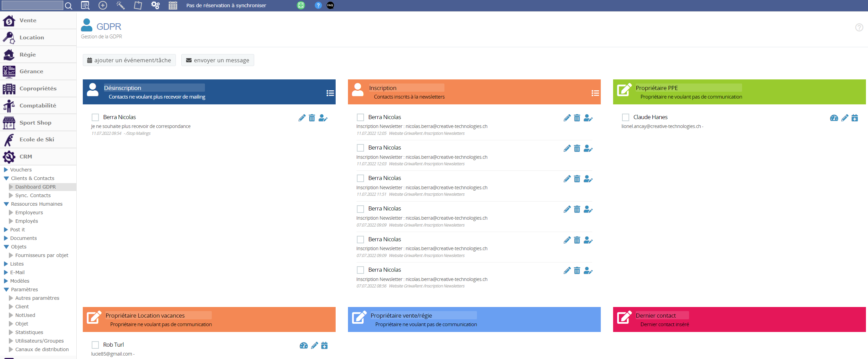The image size is (868, 359).
Task: Expand the Vouchers tree node
Action: tap(6, 170)
